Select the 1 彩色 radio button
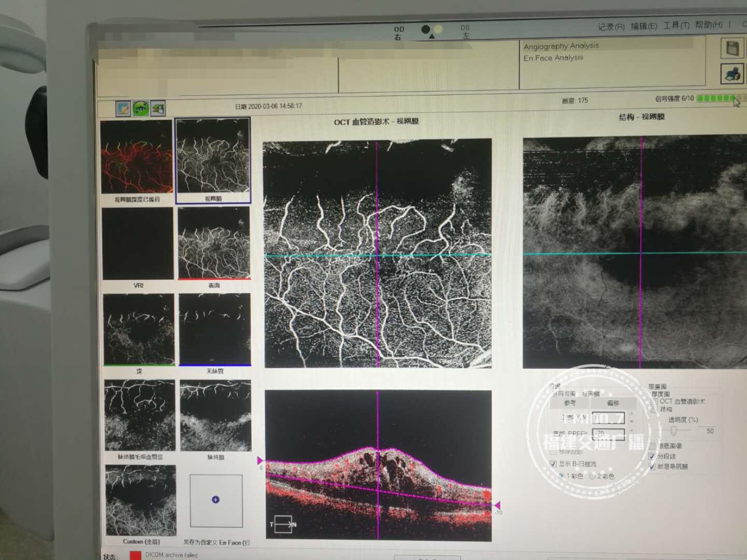The height and width of the screenshot is (560, 747). click(561, 475)
